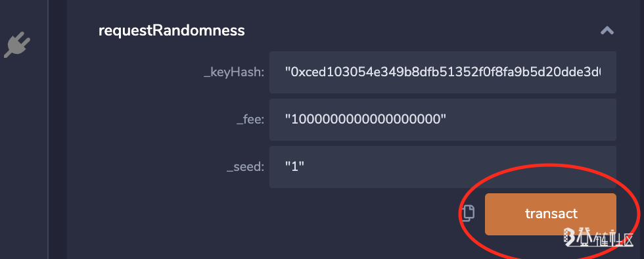The image size is (644, 259).
Task: Focus the _fee input field
Action: pyautogui.click(x=443, y=120)
